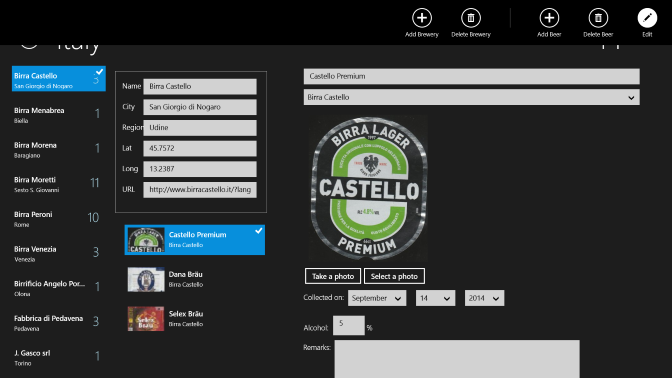Click the Lat field 45.7572
The height and width of the screenshot is (378, 672).
(x=200, y=148)
